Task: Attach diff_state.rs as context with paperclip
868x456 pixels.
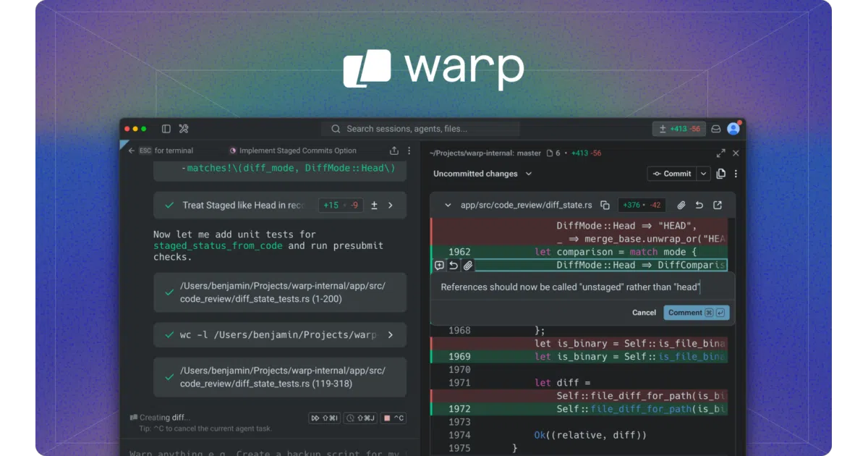Action: coord(681,206)
